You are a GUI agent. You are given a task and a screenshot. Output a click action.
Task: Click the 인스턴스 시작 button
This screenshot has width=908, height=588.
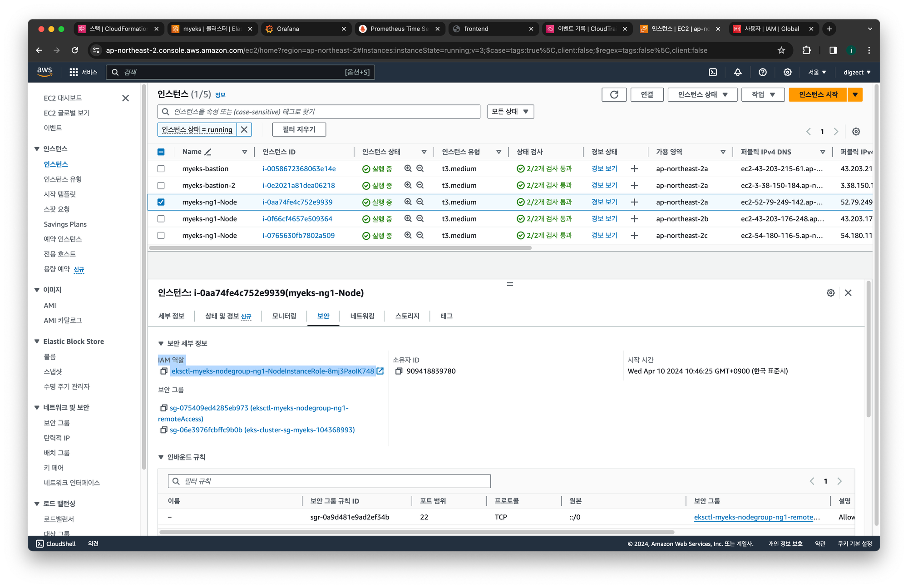pyautogui.click(x=818, y=94)
